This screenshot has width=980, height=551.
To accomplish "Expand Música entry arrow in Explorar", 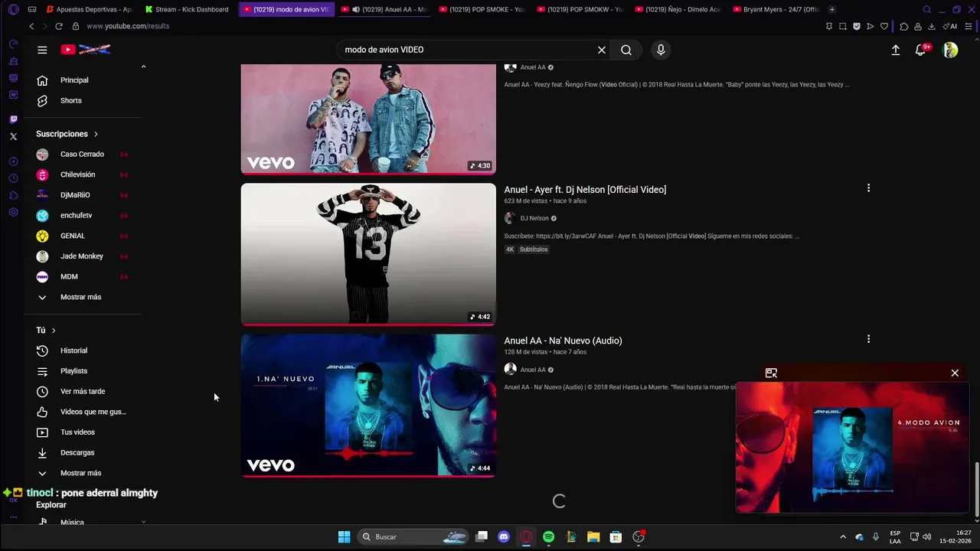I will tap(144, 522).
